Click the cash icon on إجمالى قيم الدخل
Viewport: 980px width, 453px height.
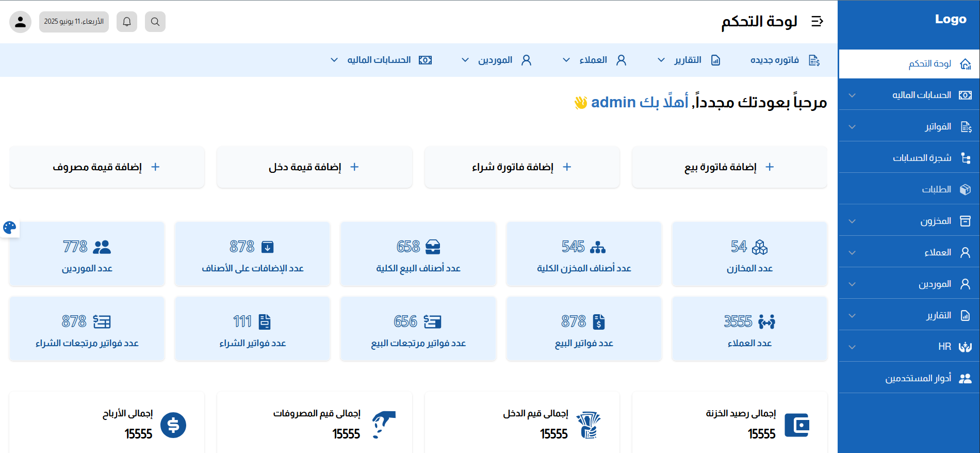[x=589, y=425]
